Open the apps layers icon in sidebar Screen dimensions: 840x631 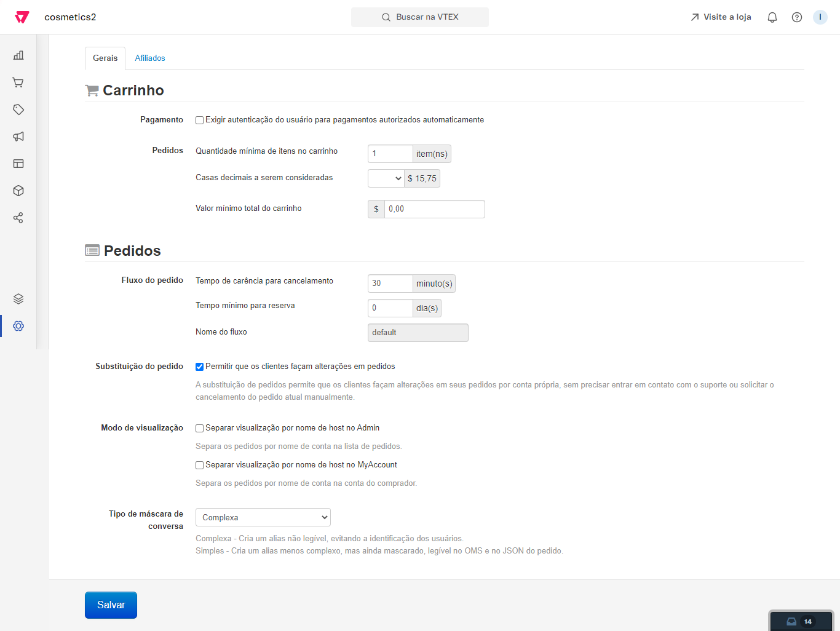point(18,299)
